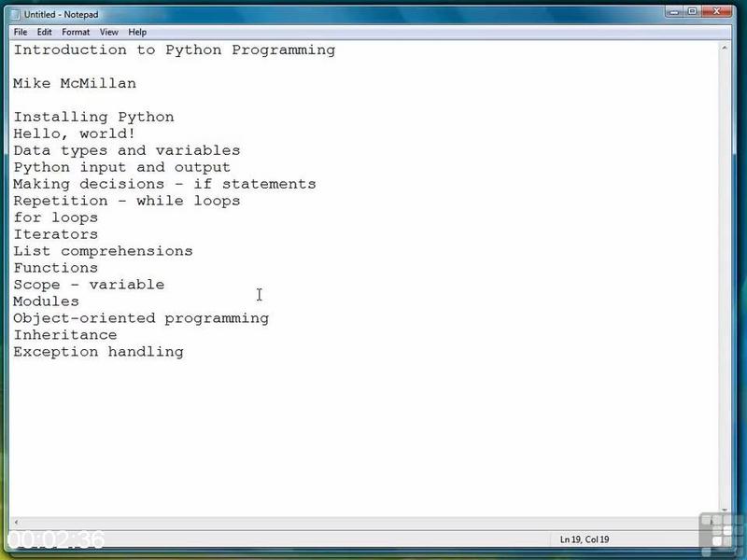
Task: Click the 'Inheritance' line
Action: pyautogui.click(x=65, y=335)
